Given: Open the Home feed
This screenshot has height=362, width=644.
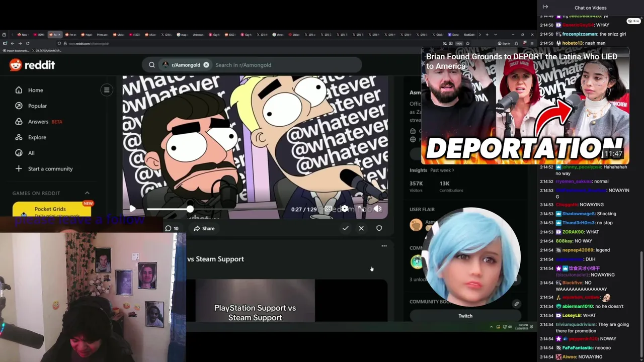Looking at the screenshot, I should 35,90.
